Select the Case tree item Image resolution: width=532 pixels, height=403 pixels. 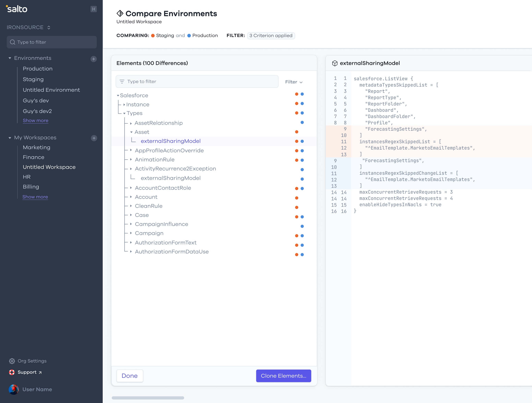pos(142,215)
